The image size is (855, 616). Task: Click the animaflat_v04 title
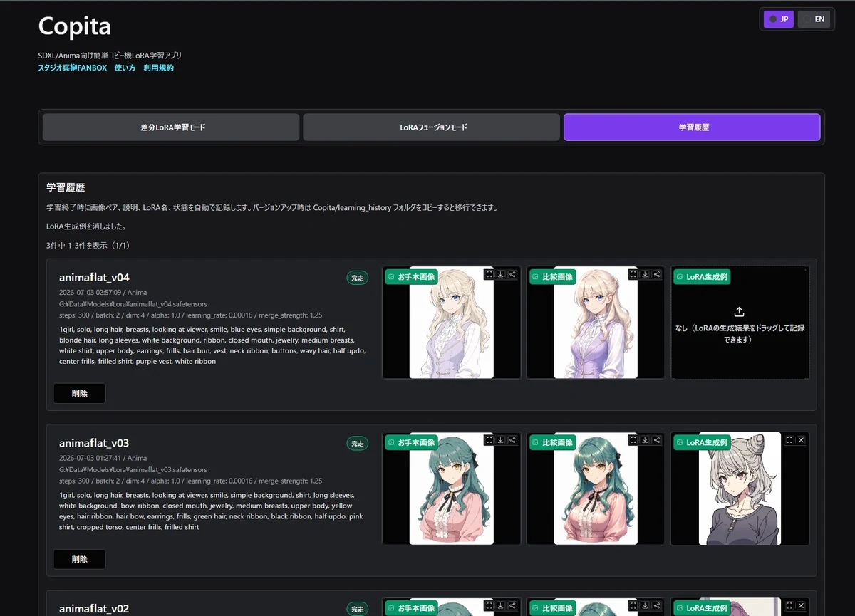click(x=94, y=278)
